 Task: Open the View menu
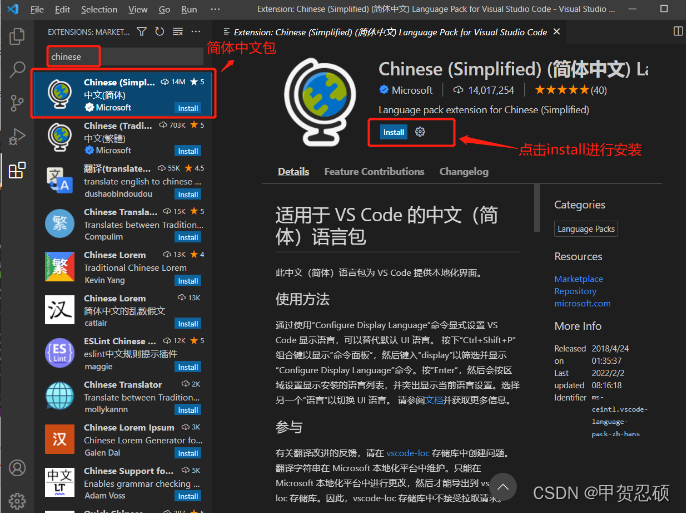pyautogui.click(x=138, y=9)
